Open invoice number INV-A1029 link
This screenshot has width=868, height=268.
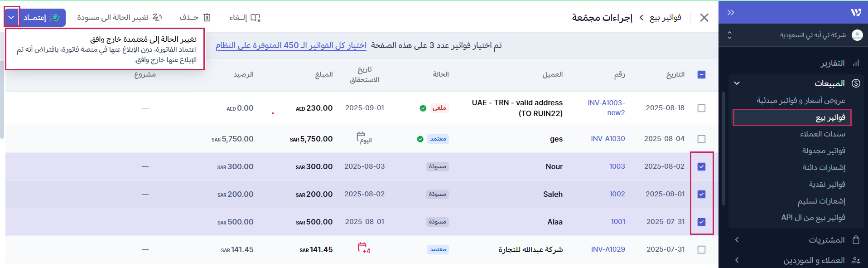(608, 249)
